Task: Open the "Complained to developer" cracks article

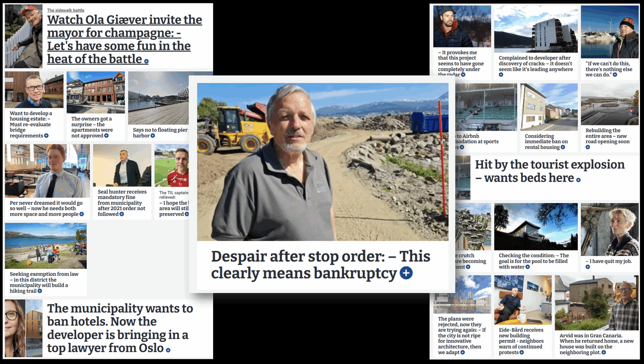Action: [536, 63]
